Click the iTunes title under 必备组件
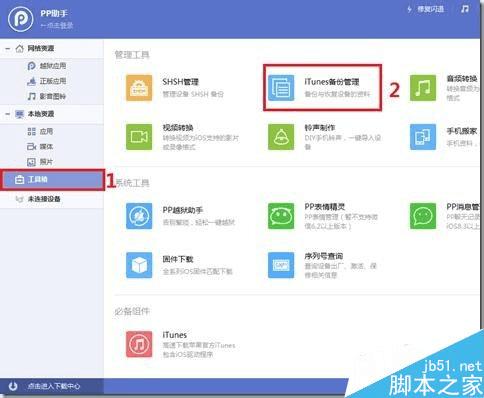The width and height of the screenshot is (484, 398). (175, 335)
